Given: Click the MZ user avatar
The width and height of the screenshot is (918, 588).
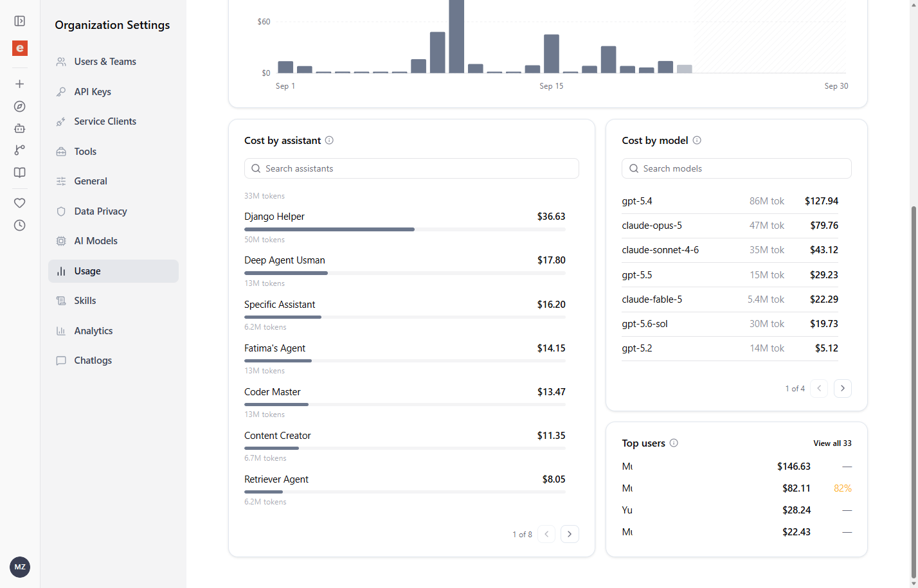Looking at the screenshot, I should tap(20, 567).
